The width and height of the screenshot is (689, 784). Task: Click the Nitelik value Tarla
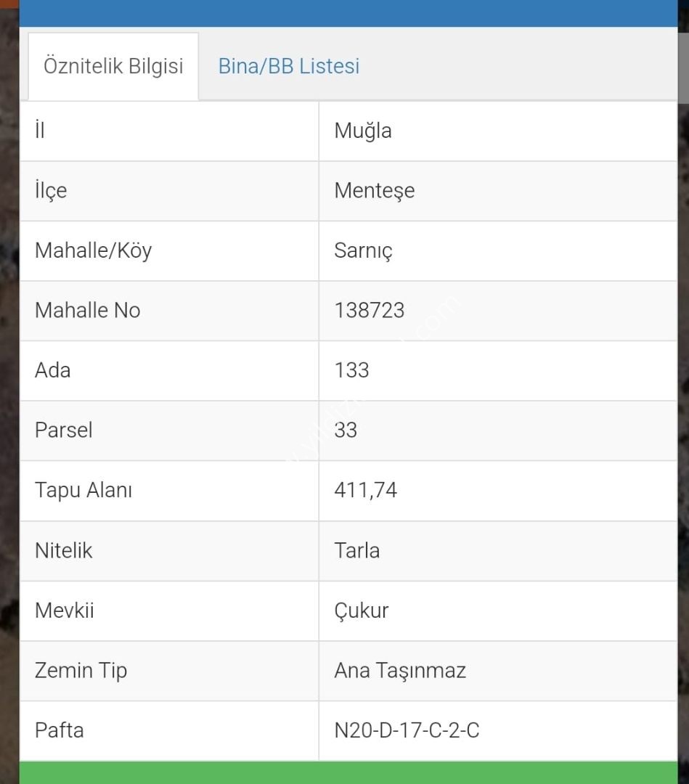[x=357, y=550]
